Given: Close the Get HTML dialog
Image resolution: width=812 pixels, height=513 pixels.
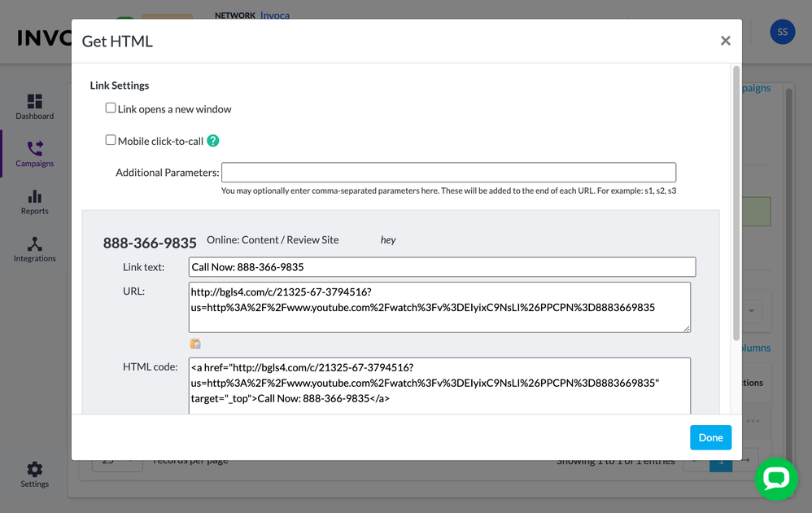Looking at the screenshot, I should (725, 41).
